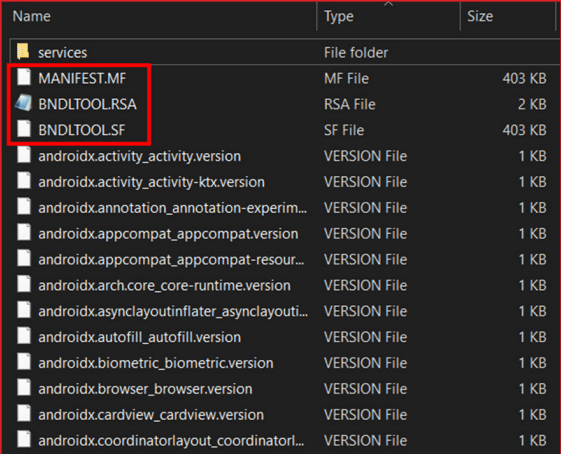
Task: Click the 2 KB size of BNDLTOOL.RSA
Action: (532, 104)
